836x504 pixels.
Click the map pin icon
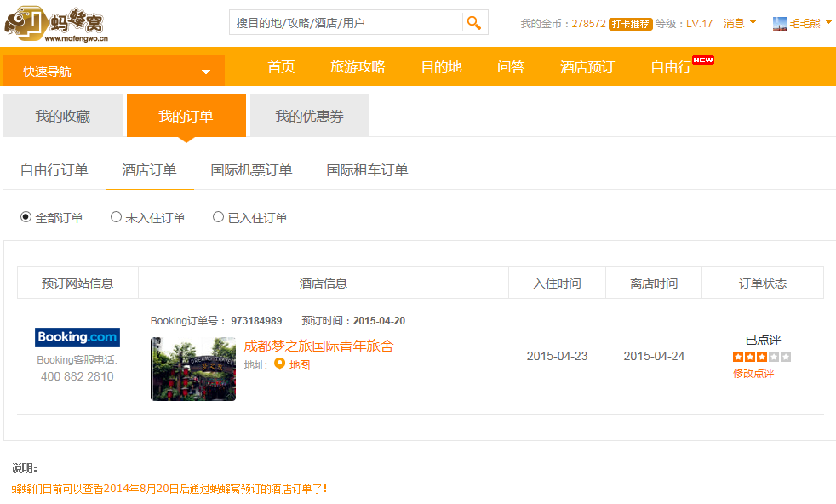278,364
